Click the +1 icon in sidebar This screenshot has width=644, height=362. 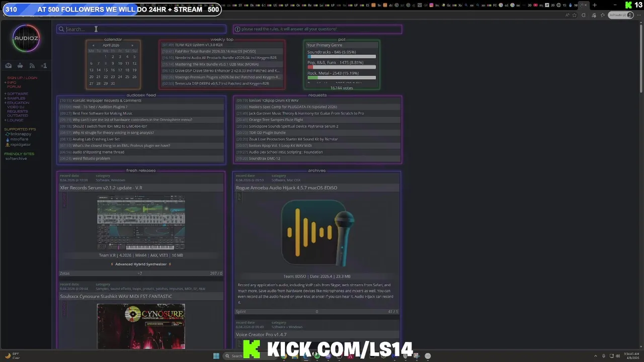tap(44, 65)
